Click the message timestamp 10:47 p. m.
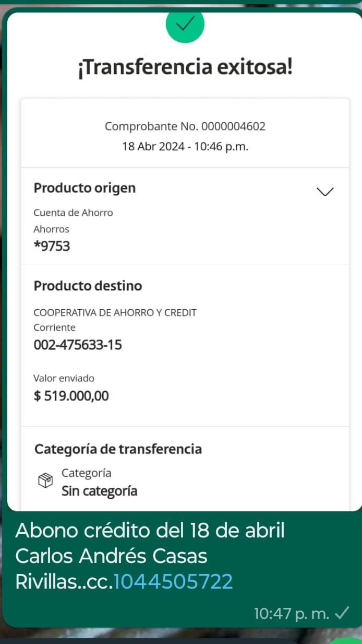The image size is (362, 644). [x=292, y=613]
